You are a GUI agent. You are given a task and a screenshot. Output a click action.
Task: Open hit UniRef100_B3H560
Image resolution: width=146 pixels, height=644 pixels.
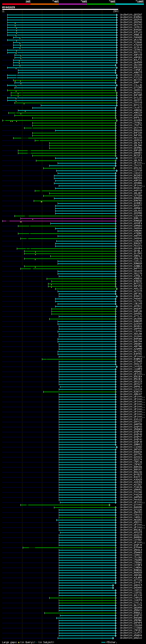click(131, 17)
